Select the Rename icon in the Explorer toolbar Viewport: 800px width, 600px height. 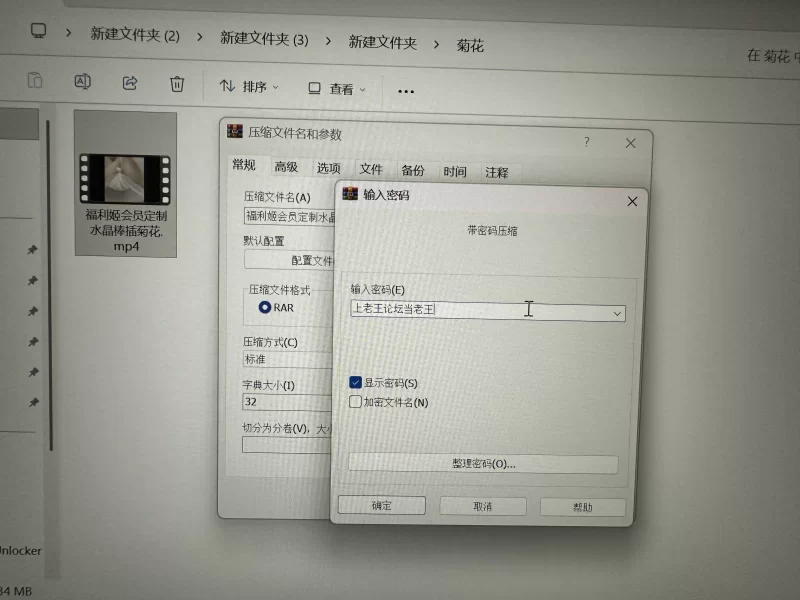click(x=82, y=84)
